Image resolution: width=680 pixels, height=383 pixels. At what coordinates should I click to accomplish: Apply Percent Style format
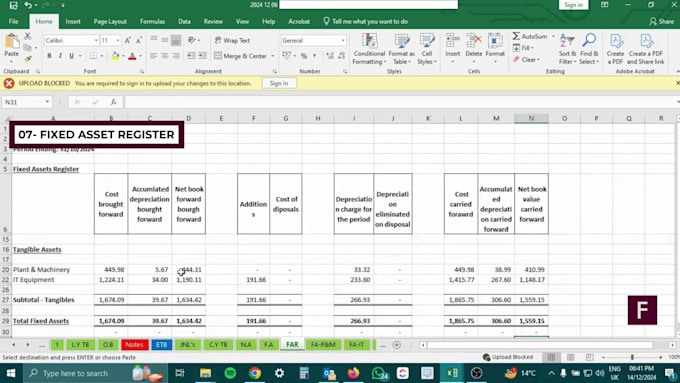[304, 56]
